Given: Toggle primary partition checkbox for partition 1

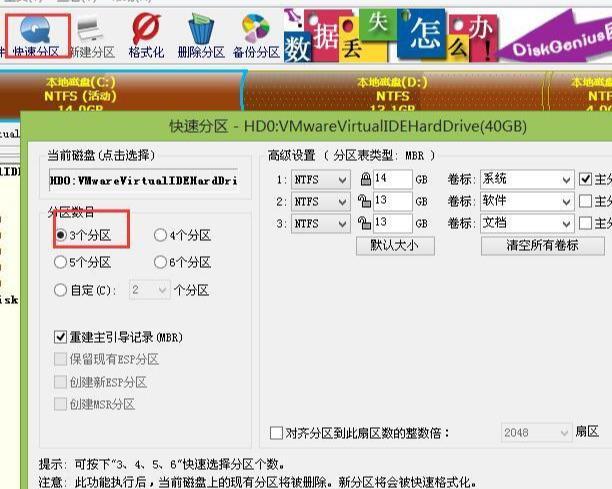Looking at the screenshot, I should pos(585,179).
